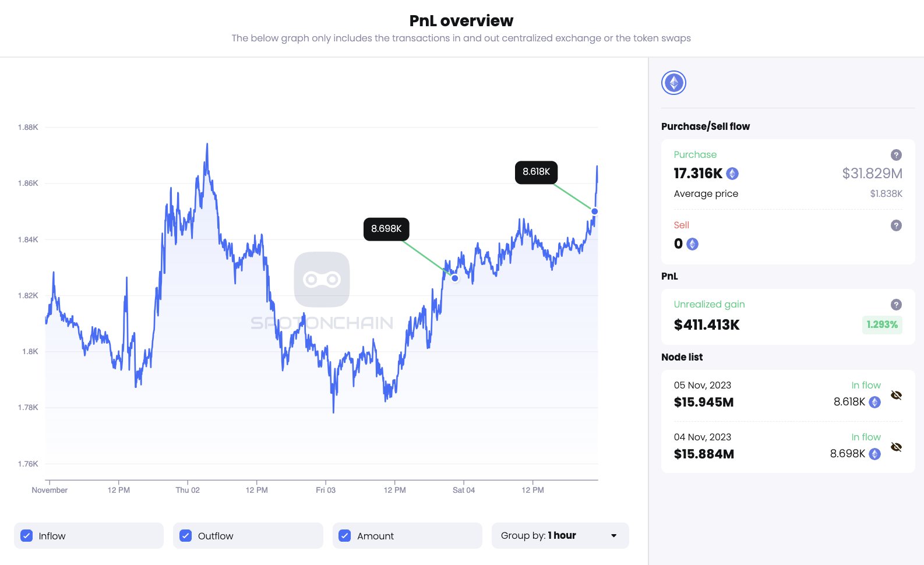Click the help icon beside Purchase
The width and height of the screenshot is (924, 565).
point(896,155)
